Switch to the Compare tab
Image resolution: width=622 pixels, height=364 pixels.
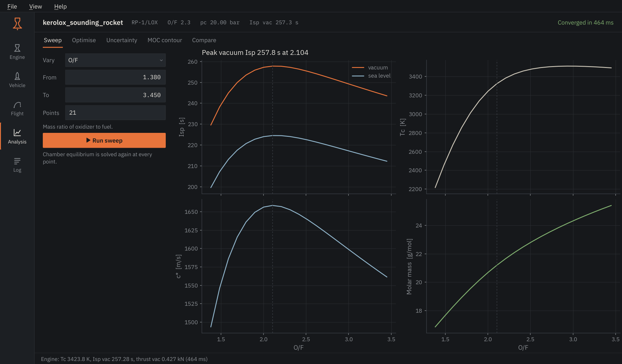pos(204,40)
